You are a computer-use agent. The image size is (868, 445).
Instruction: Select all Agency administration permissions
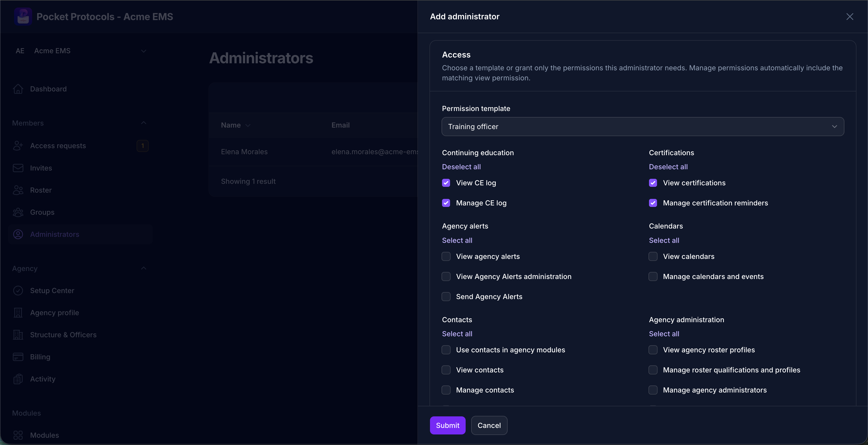pyautogui.click(x=664, y=334)
